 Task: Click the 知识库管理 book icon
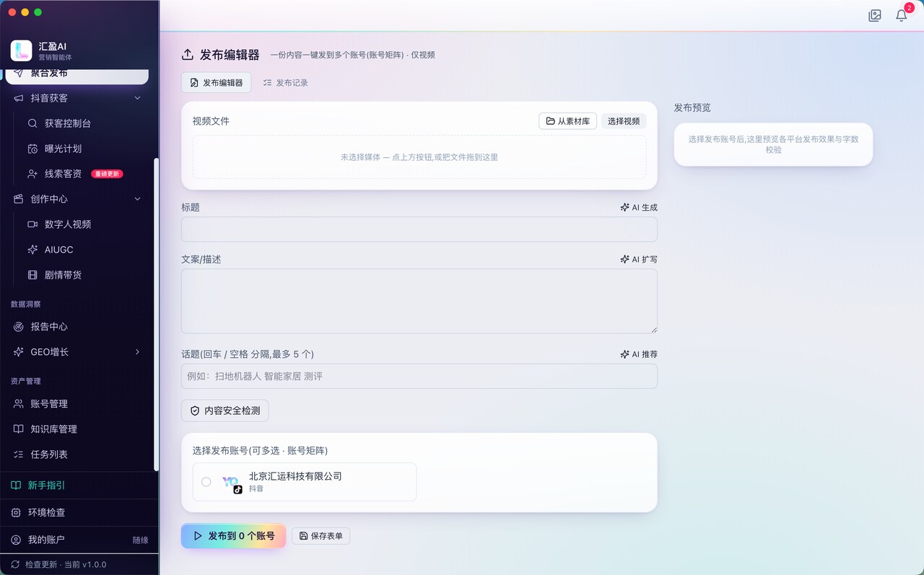(x=19, y=429)
